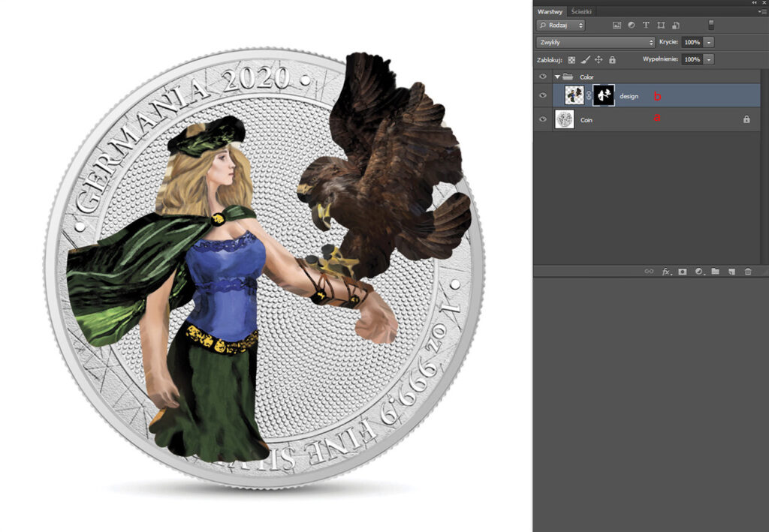Click the link layers icon

point(649,272)
